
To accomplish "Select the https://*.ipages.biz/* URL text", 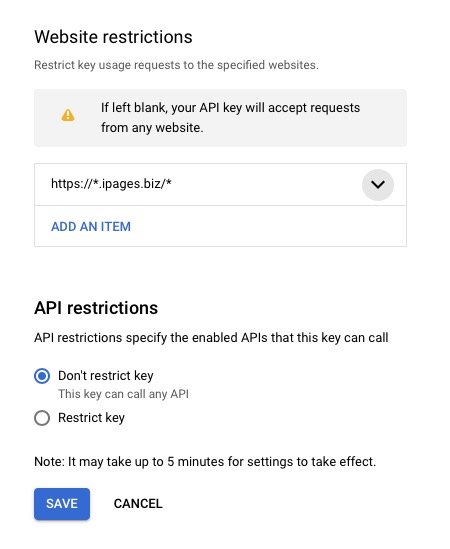I will click(x=111, y=183).
